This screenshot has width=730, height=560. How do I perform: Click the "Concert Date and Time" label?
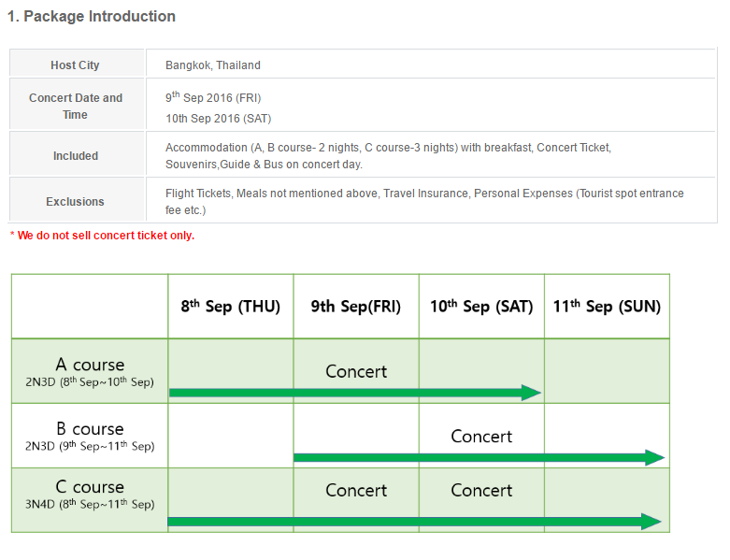[76, 106]
